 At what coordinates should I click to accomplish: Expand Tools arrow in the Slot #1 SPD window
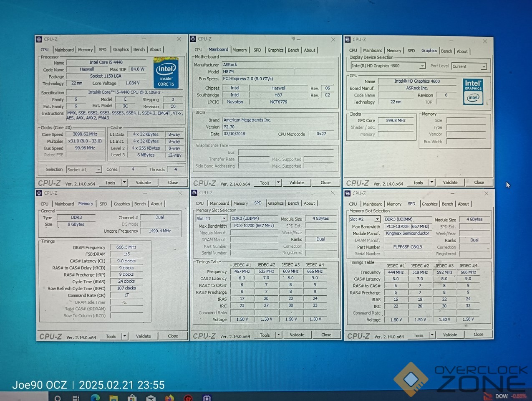pyautogui.click(x=279, y=335)
